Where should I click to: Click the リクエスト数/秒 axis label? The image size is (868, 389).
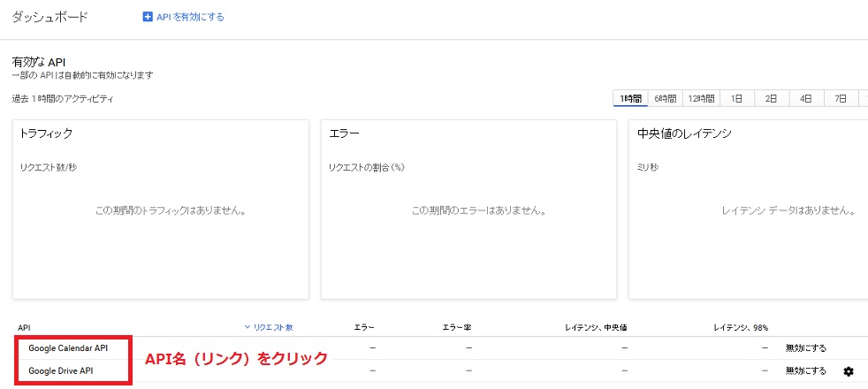tap(48, 167)
